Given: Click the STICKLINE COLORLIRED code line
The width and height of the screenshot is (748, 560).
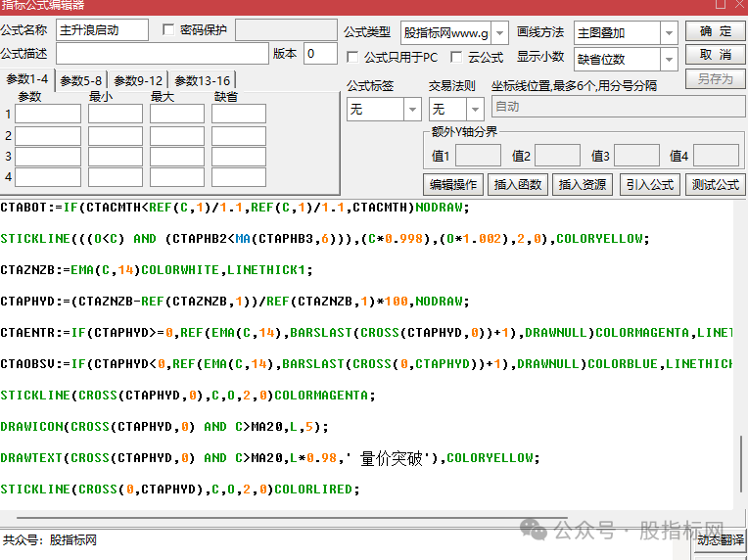Looking at the screenshot, I should [180, 490].
